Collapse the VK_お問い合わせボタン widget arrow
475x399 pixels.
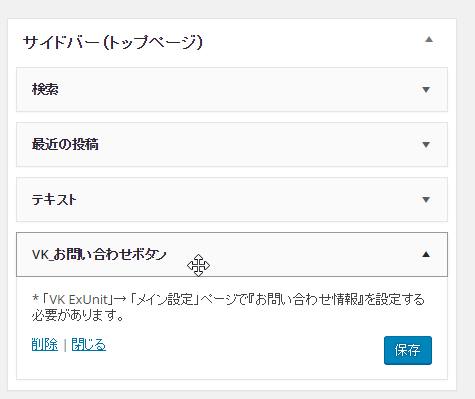(x=426, y=254)
